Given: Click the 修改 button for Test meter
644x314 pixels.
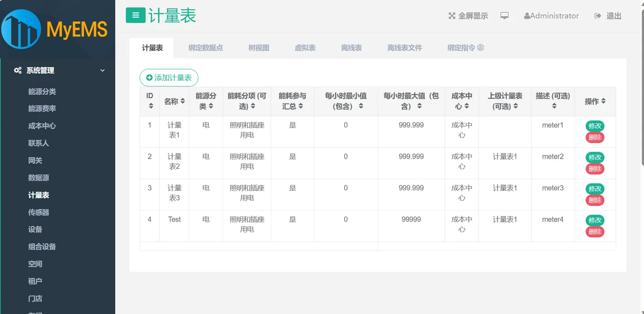Looking at the screenshot, I should 595,220.
